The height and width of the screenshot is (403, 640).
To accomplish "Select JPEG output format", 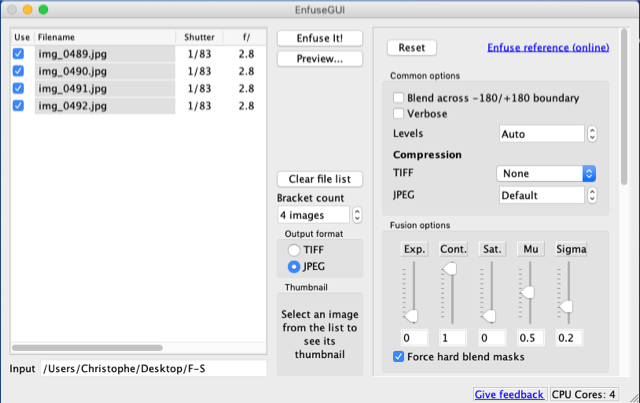I will 294,267.
